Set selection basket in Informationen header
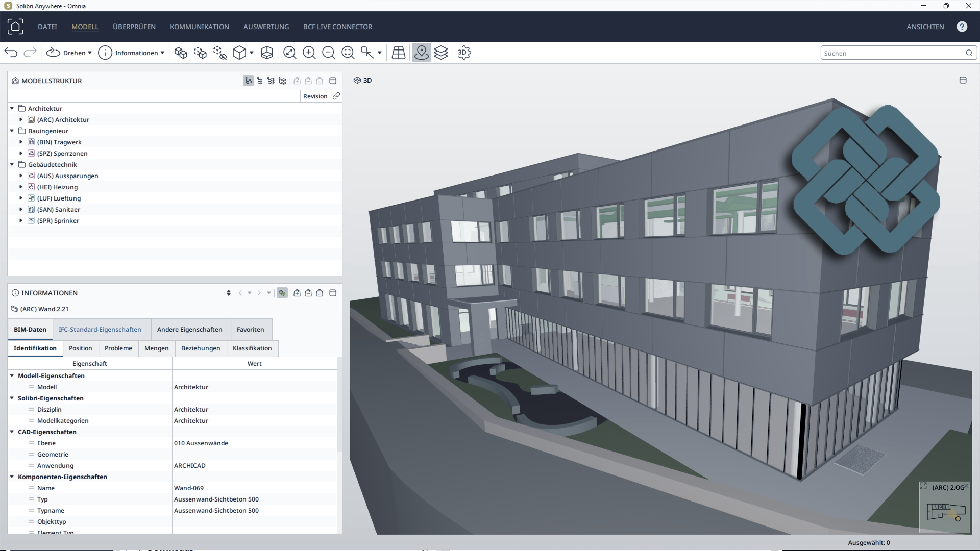Image resolution: width=980 pixels, height=551 pixels. tap(320, 293)
